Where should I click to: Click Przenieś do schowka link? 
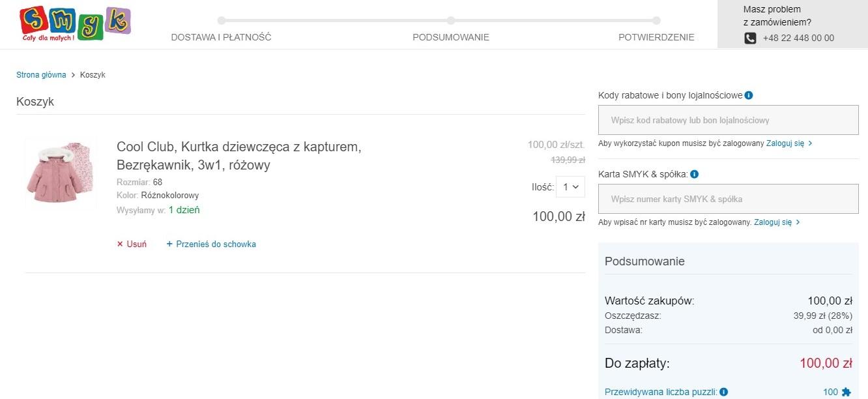(x=216, y=244)
